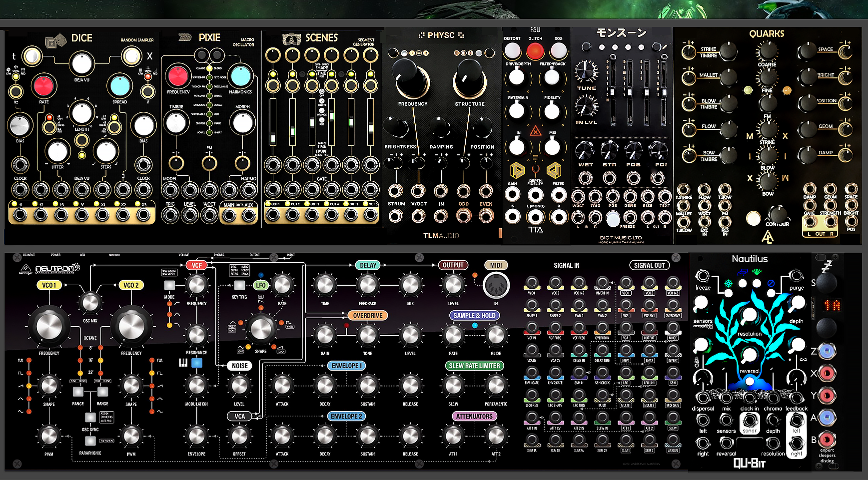Image resolution: width=868 pixels, height=480 pixels.
Task: Click the TUNE knob on the モンスーン module
Action: [586, 72]
